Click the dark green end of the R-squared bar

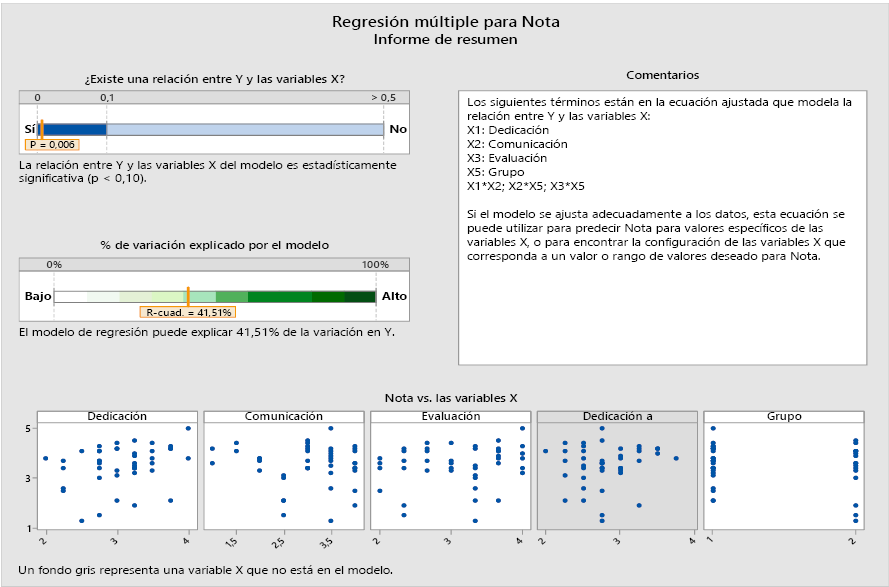359,297
